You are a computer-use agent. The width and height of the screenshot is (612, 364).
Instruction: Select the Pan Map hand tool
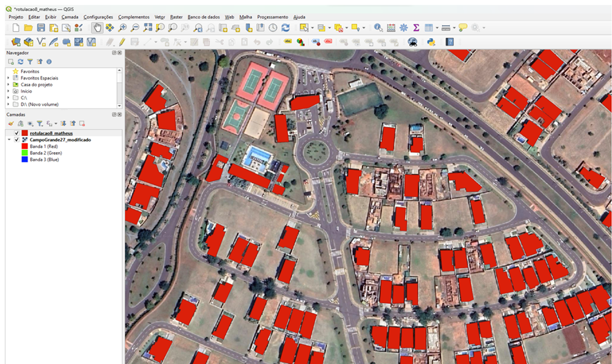(x=97, y=28)
